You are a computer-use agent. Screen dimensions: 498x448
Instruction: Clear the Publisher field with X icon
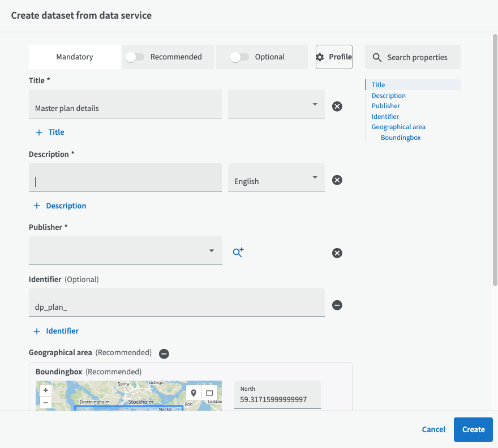point(337,253)
